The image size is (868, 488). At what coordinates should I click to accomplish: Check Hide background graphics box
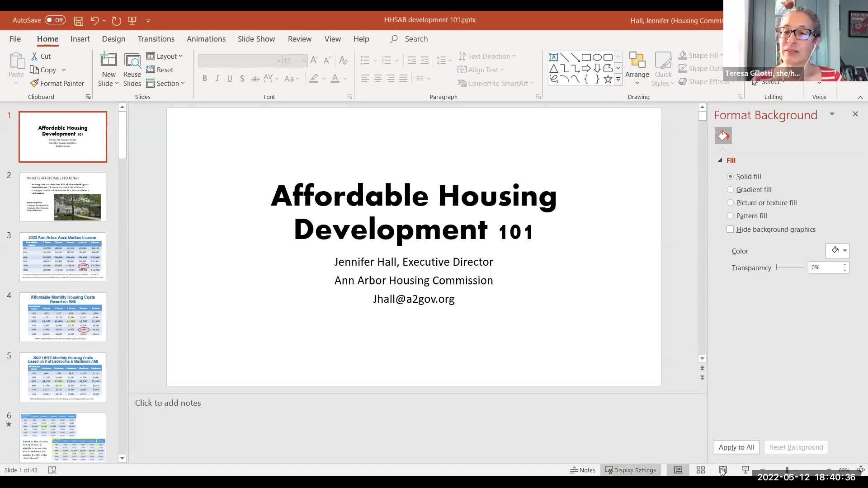tap(730, 230)
